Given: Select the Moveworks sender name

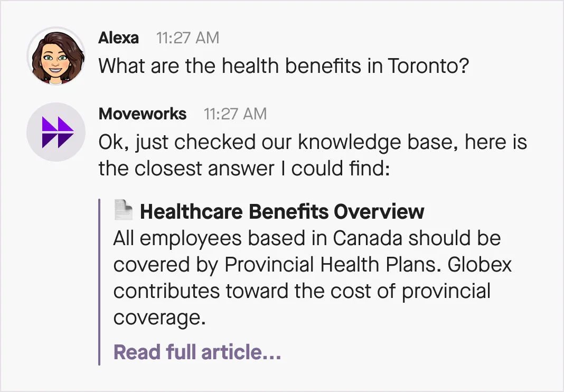Looking at the screenshot, I should [143, 114].
